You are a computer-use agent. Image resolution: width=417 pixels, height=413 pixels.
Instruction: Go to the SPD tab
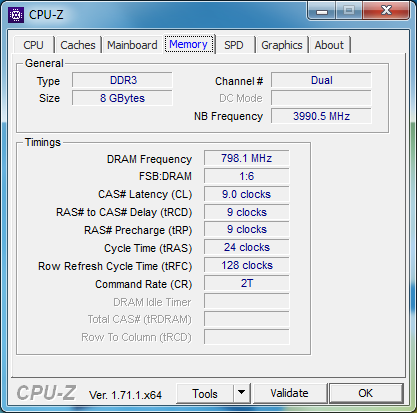(234, 45)
